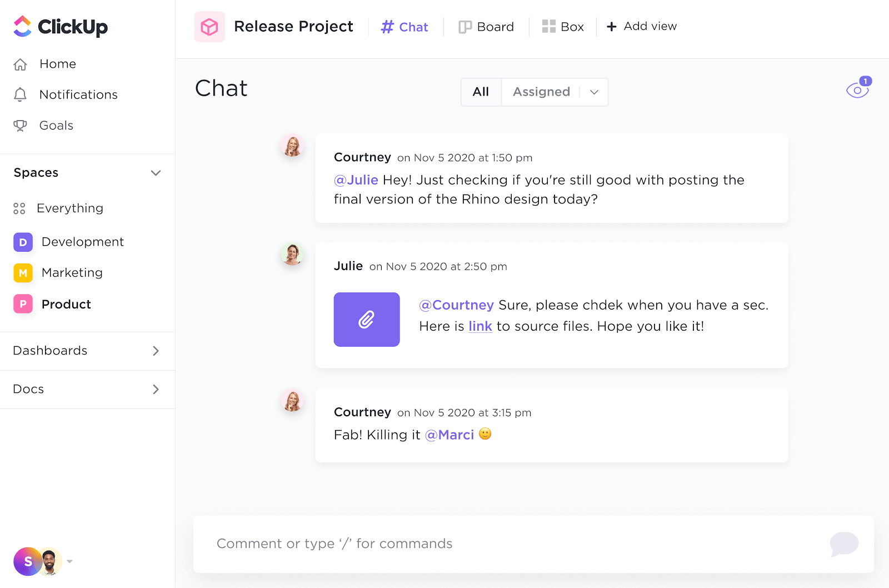Switch to the Board view tab
Image resolution: width=889 pixels, height=588 pixels.
click(x=486, y=26)
